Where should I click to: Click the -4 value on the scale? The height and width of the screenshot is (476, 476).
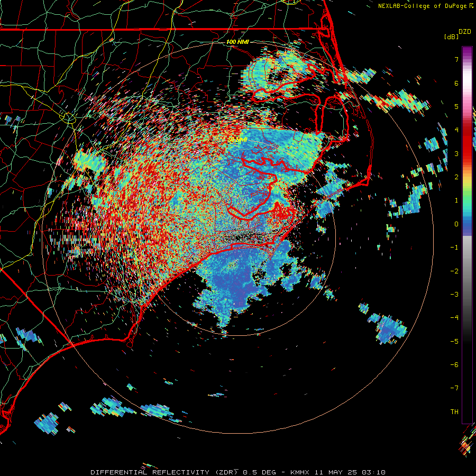tap(454, 317)
